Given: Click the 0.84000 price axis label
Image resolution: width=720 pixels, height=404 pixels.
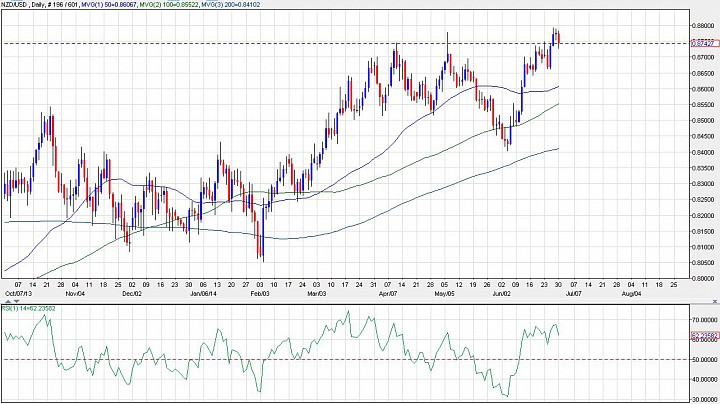Looking at the screenshot, I should pyautogui.click(x=704, y=152).
